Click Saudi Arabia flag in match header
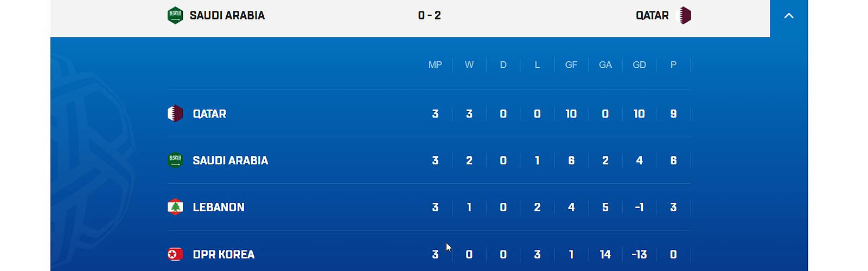Image resolution: width=868 pixels, height=271 pixels. click(175, 15)
